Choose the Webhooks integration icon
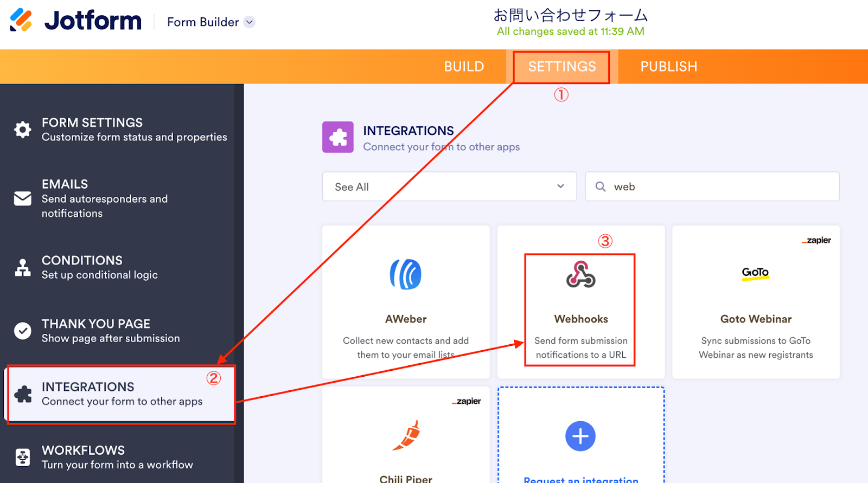This screenshot has height=483, width=868. click(581, 274)
